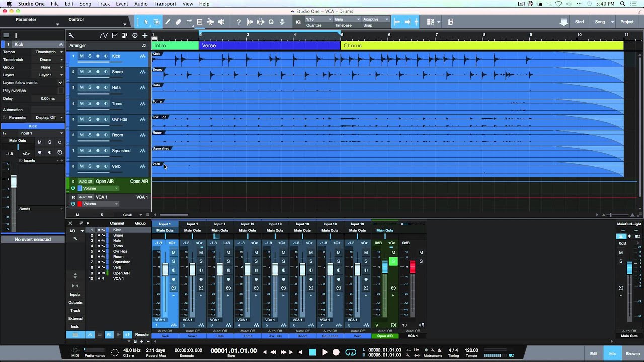The height and width of the screenshot is (362, 644).
Task: Open the Audio menu
Action: [141, 4]
